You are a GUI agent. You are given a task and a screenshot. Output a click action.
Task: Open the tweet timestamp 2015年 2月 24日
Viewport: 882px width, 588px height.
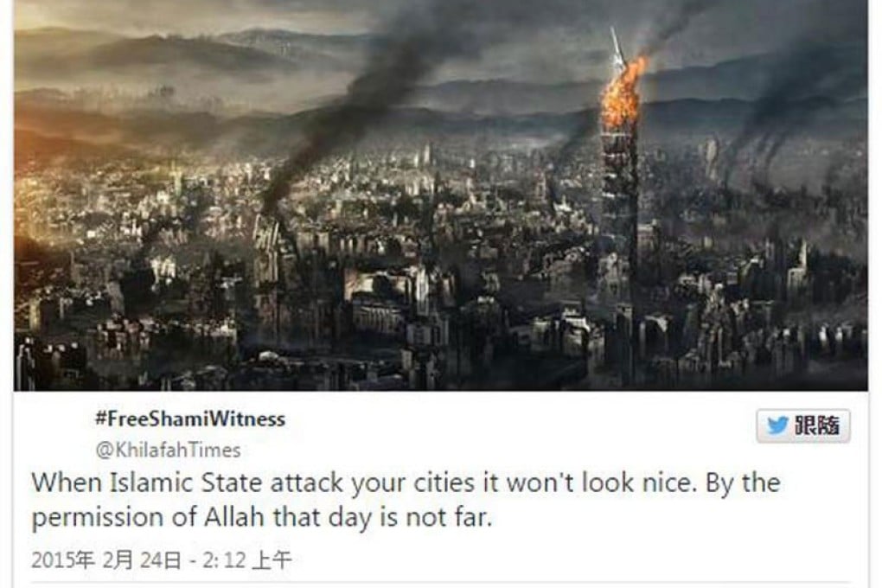(107, 559)
